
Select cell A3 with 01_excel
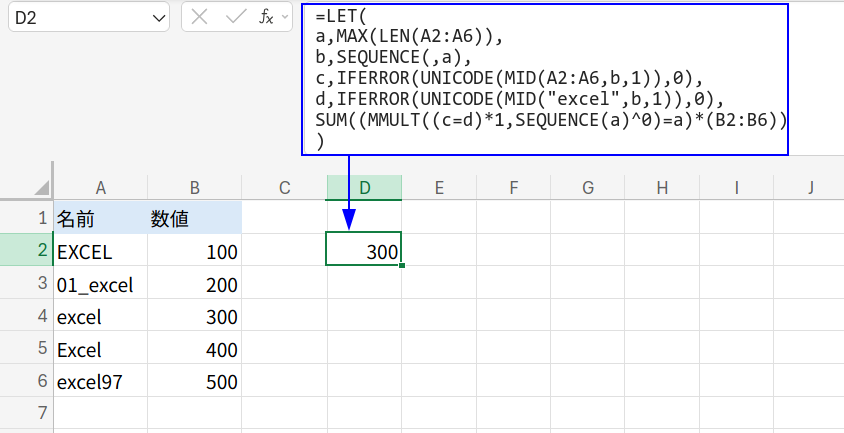(x=100, y=285)
